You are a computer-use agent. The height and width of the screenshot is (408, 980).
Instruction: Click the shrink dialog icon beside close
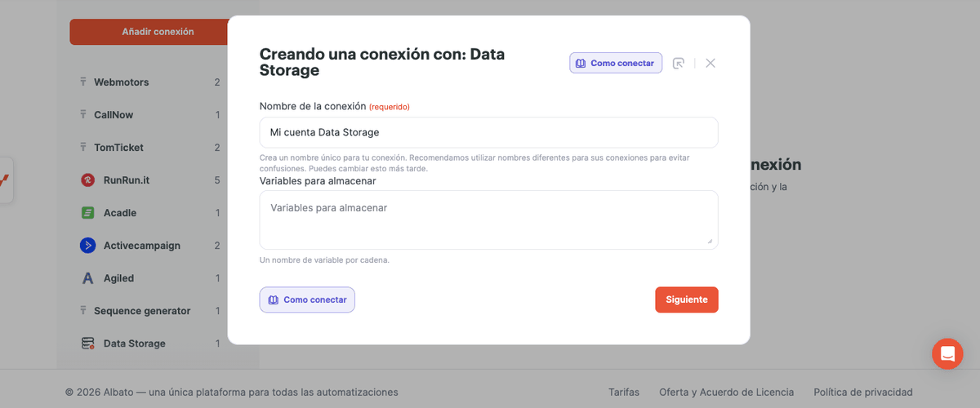(678, 64)
